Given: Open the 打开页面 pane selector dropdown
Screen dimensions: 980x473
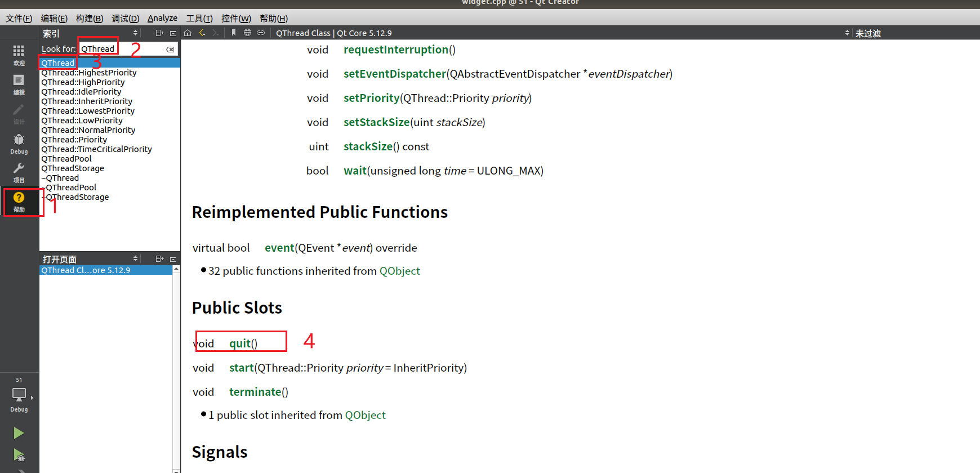Looking at the screenshot, I should 90,259.
